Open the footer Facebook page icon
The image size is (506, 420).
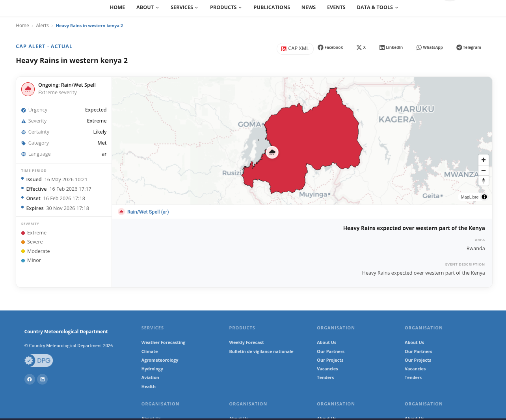tap(30, 379)
